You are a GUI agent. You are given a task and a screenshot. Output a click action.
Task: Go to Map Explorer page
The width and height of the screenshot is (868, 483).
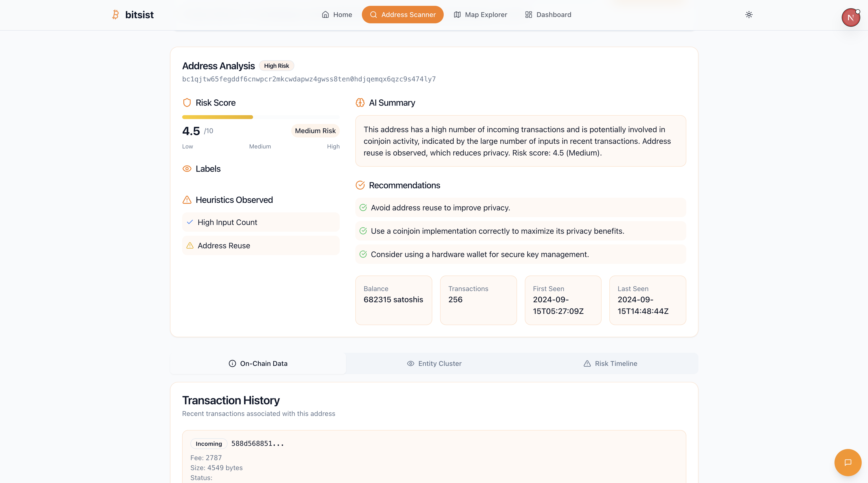480,15
